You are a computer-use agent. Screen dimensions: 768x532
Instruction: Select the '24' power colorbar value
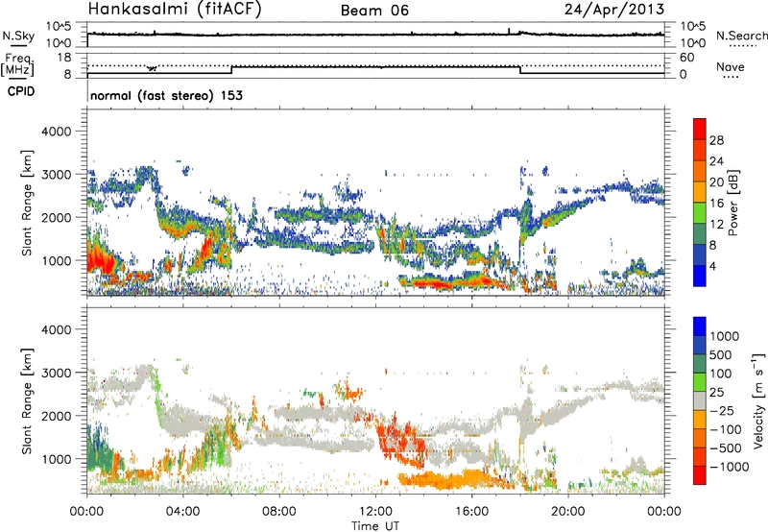[x=716, y=161]
